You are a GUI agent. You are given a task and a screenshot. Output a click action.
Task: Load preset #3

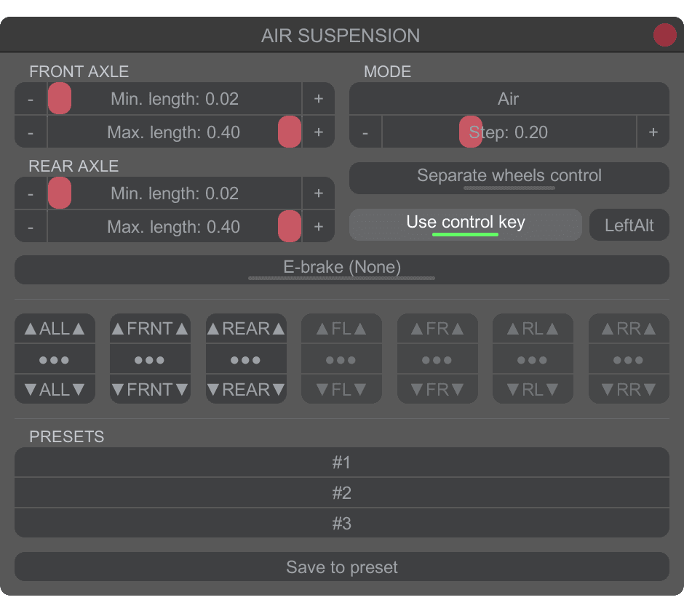pyautogui.click(x=341, y=524)
